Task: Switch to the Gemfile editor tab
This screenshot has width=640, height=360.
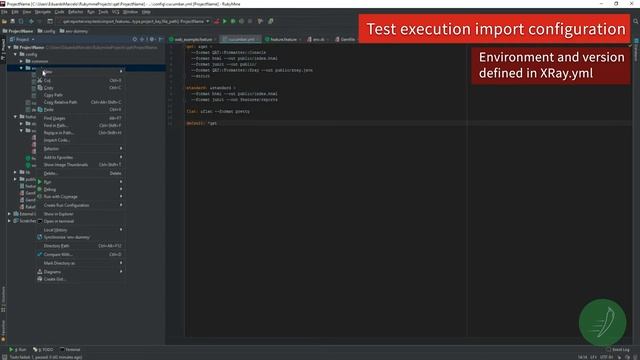Action: (345, 40)
